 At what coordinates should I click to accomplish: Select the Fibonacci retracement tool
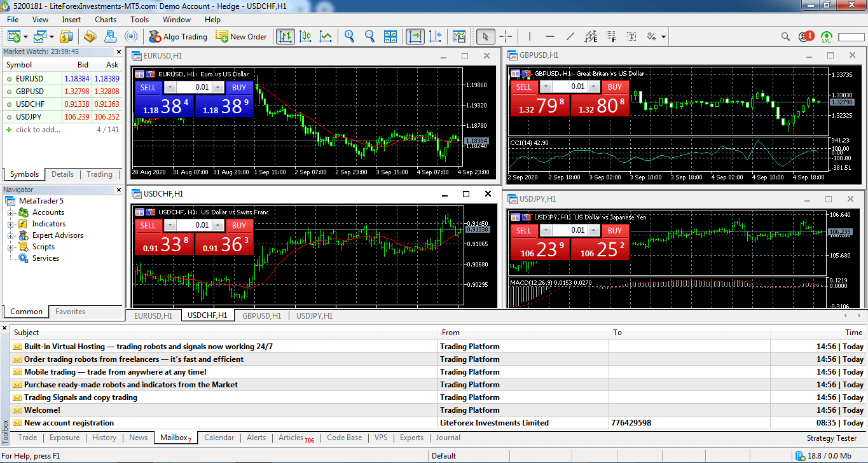click(610, 36)
